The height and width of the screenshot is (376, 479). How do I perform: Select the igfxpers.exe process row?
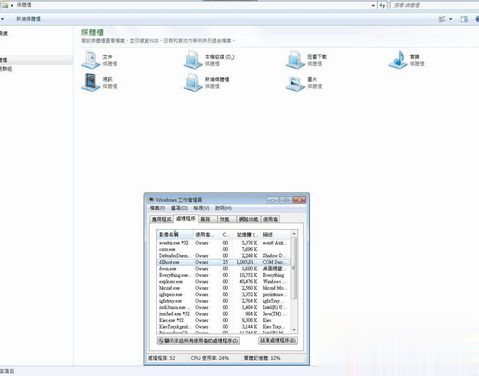pyautogui.click(x=224, y=295)
